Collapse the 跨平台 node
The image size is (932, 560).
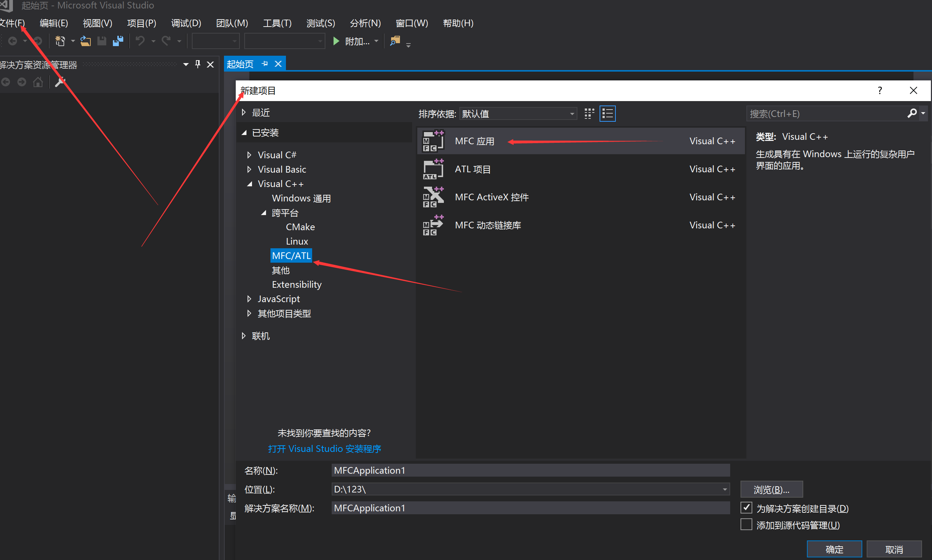(x=264, y=213)
